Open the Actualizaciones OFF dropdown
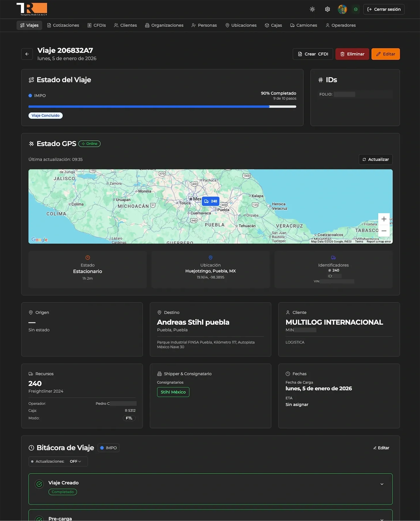420x521 pixels. coord(75,461)
